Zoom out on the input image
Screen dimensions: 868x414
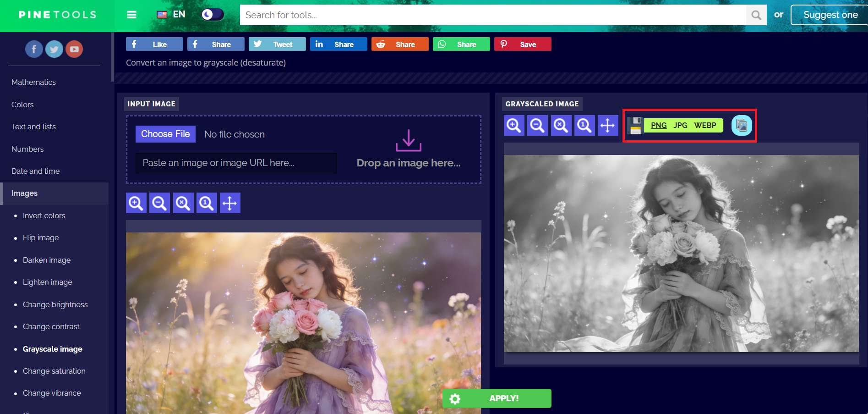point(159,203)
